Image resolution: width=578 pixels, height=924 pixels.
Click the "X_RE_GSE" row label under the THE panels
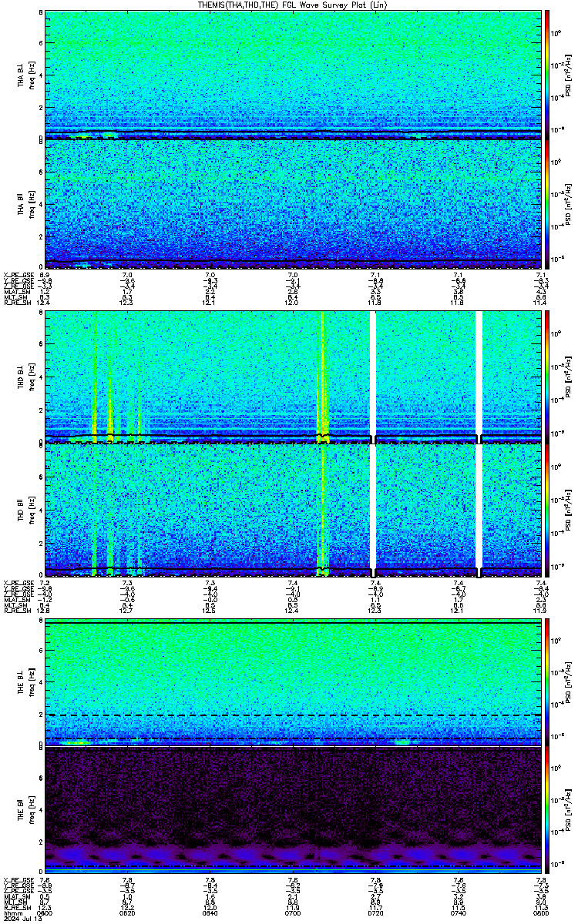click(17, 881)
